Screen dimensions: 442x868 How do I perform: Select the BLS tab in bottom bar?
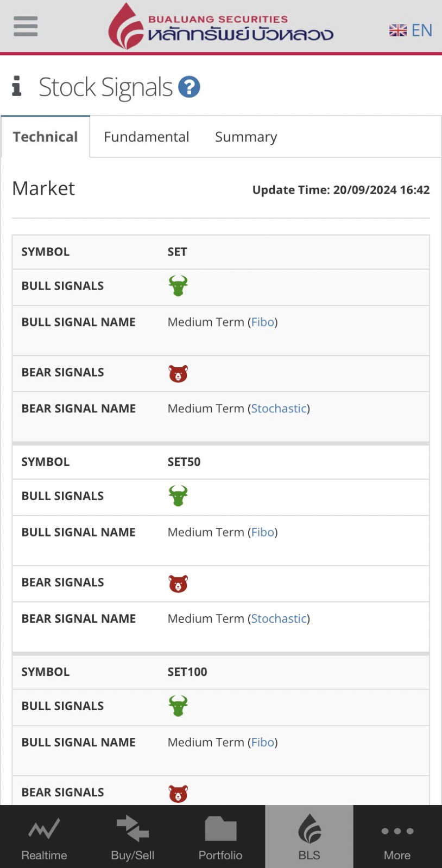pyautogui.click(x=309, y=837)
